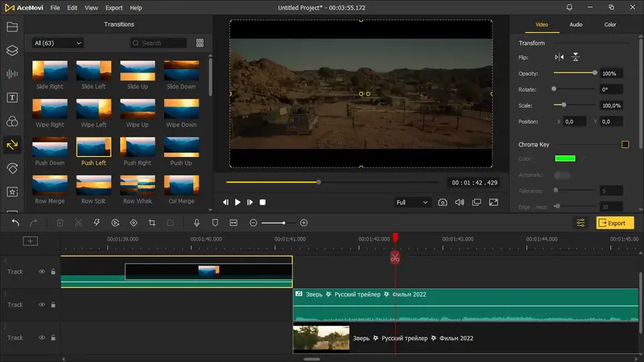Switch to the Audio properties tab

coord(576,25)
